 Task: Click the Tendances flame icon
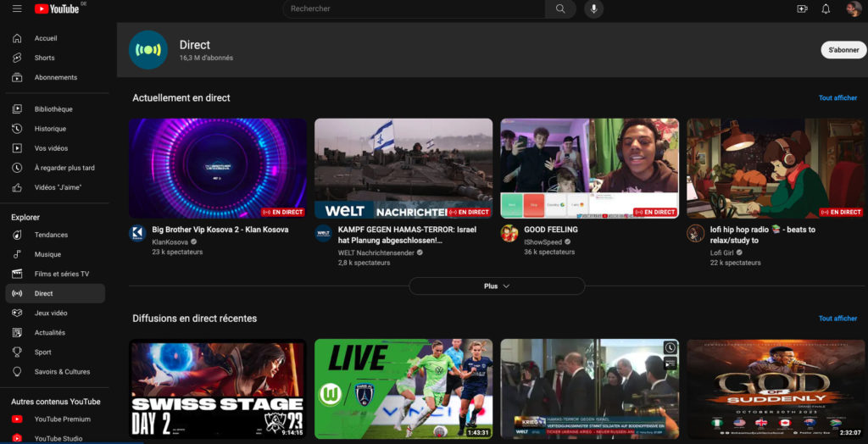tap(17, 235)
